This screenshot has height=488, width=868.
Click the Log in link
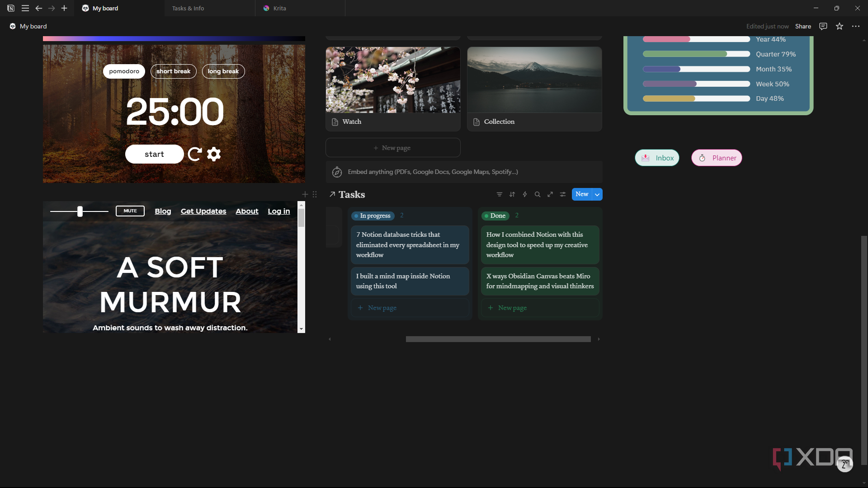(279, 211)
